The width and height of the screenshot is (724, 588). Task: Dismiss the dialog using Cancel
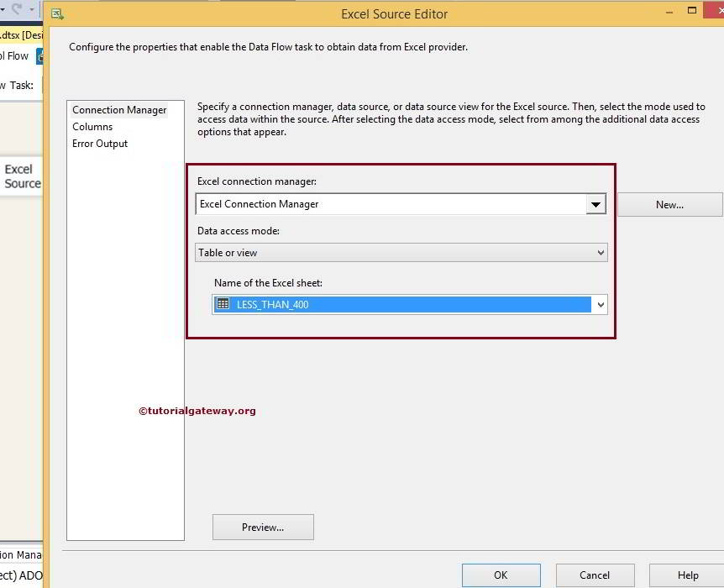click(595, 575)
